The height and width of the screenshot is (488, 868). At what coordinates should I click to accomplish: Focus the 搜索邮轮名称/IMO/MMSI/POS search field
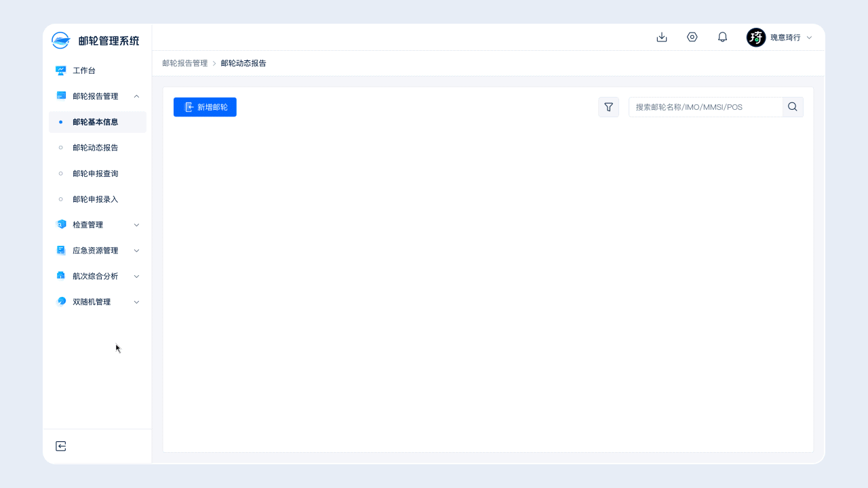(705, 107)
